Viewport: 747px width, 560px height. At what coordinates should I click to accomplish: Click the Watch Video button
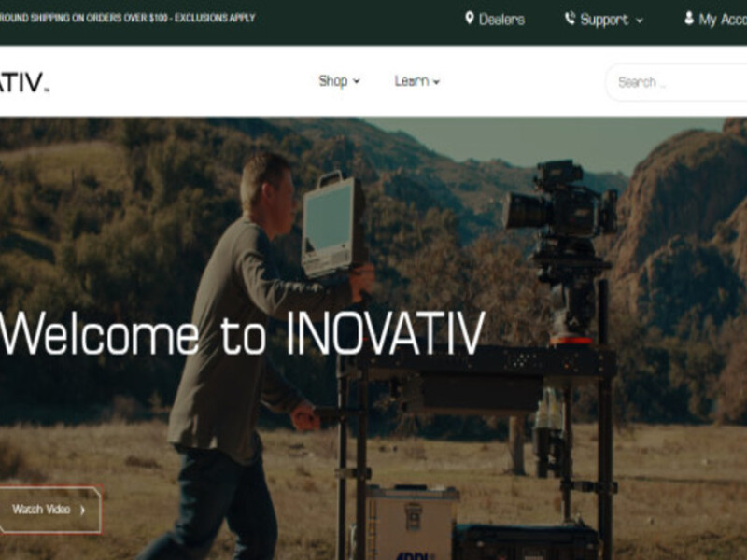pos(50,510)
